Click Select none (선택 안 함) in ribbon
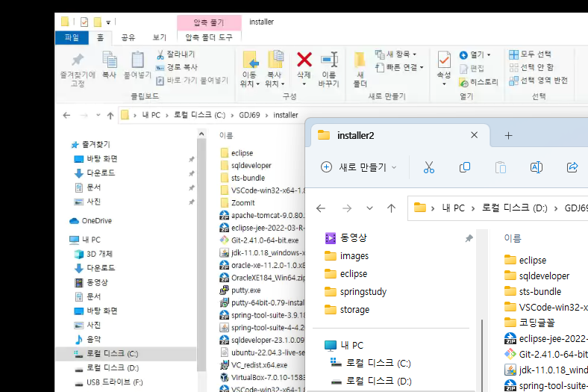The width and height of the screenshot is (588, 392). pos(531,67)
